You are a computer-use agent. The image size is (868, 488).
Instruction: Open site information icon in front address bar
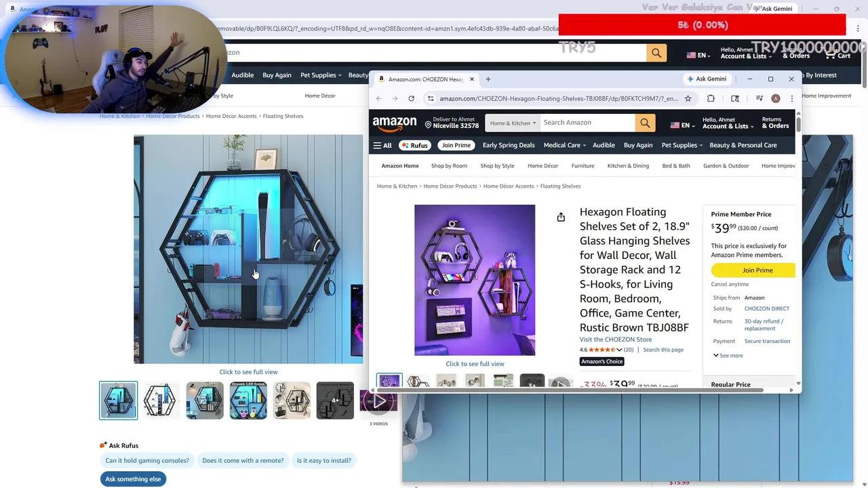point(430,98)
